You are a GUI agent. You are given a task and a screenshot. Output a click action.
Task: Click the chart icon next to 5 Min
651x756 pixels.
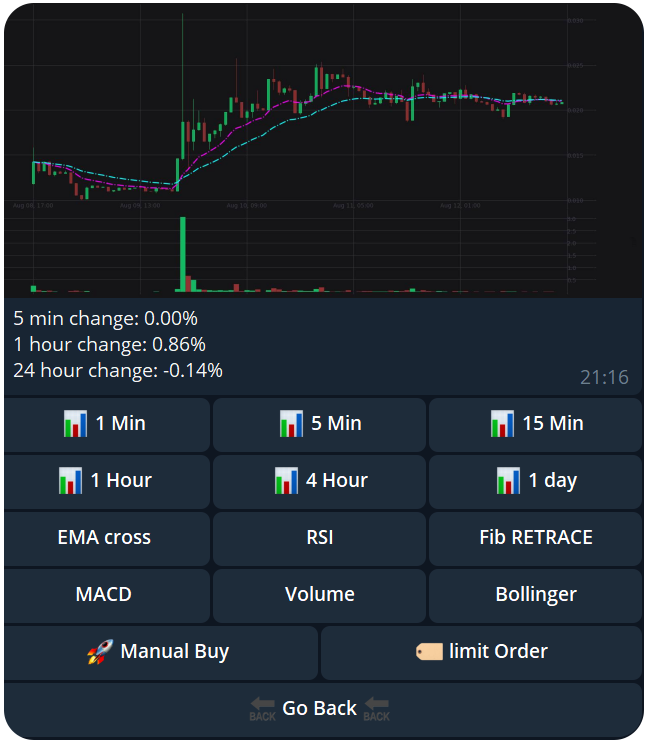point(291,424)
